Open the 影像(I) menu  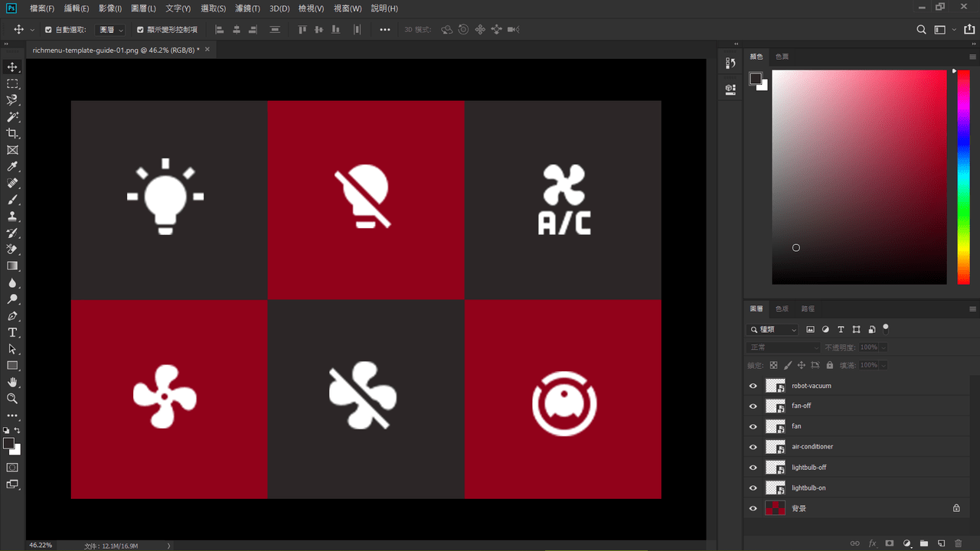[110, 8]
